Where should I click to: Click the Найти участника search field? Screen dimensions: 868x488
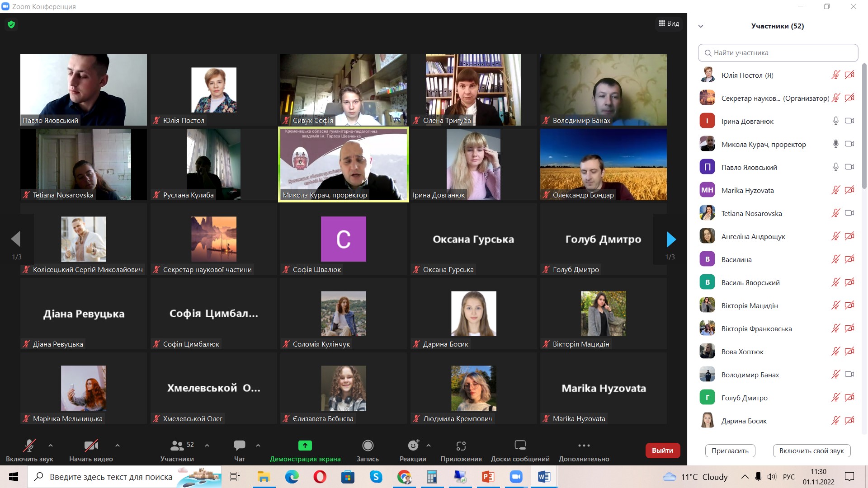click(778, 53)
